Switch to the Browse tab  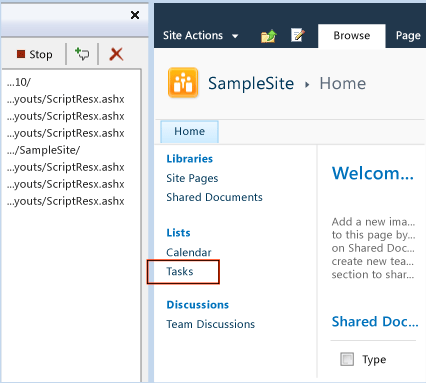(352, 36)
